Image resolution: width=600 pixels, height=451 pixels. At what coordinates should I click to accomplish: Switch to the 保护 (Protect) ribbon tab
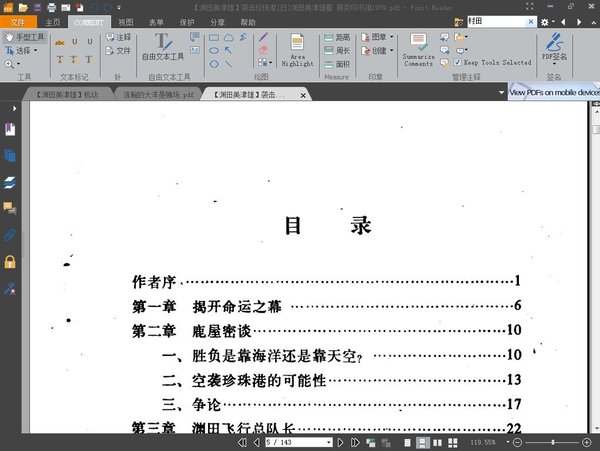click(187, 23)
